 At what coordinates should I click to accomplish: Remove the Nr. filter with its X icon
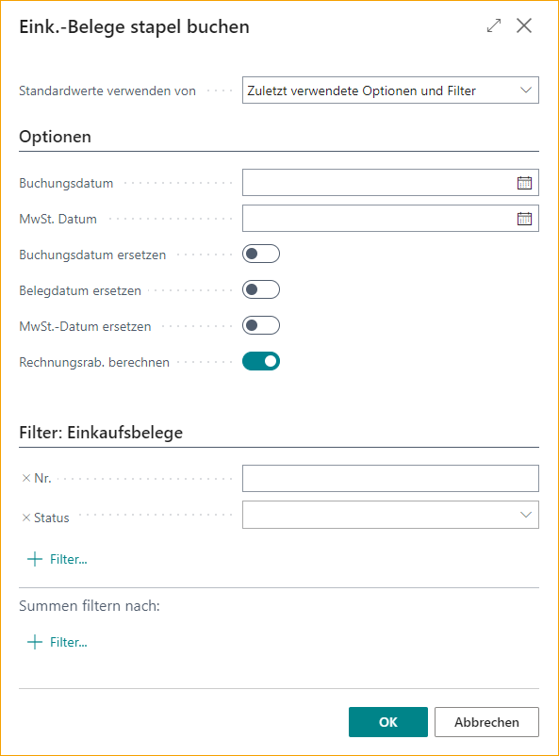[25, 478]
